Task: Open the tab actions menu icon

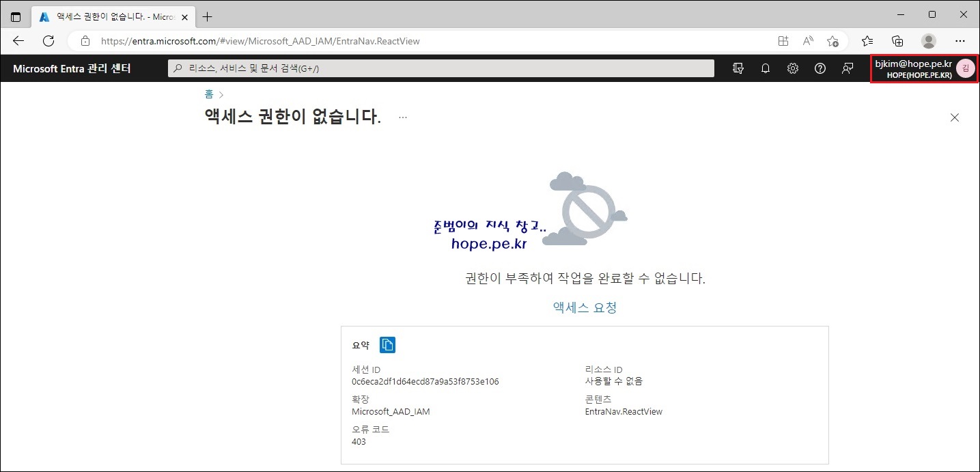Action: 16,16
